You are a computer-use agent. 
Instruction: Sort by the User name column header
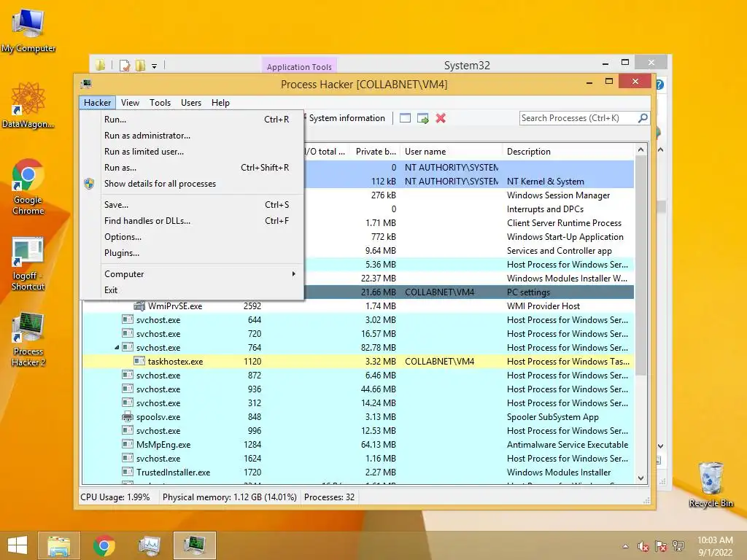[451, 152]
